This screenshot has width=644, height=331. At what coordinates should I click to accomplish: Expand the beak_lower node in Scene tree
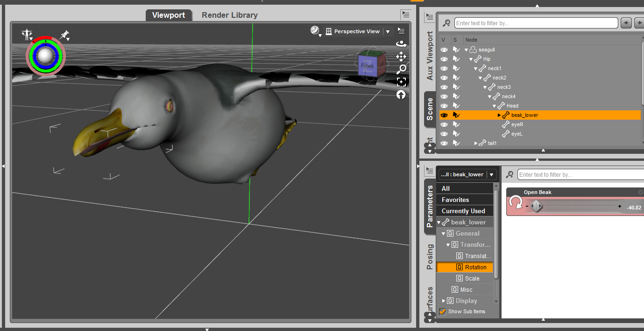[499, 115]
